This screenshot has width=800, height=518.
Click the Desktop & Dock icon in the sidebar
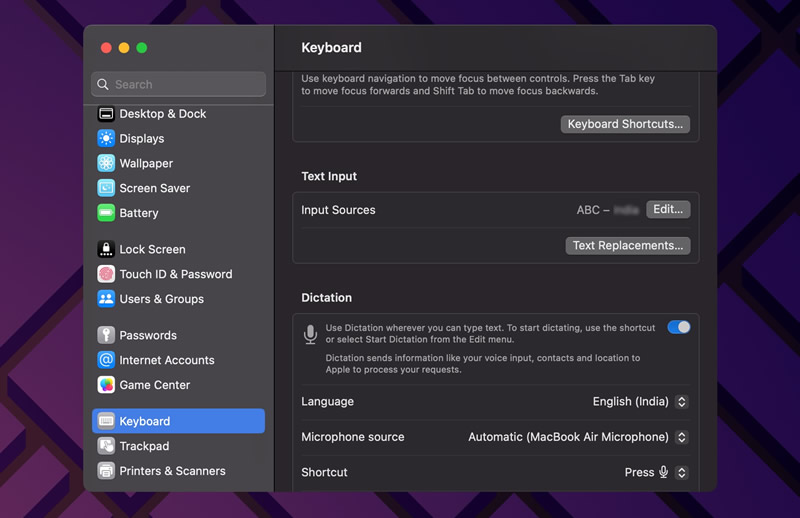click(106, 114)
